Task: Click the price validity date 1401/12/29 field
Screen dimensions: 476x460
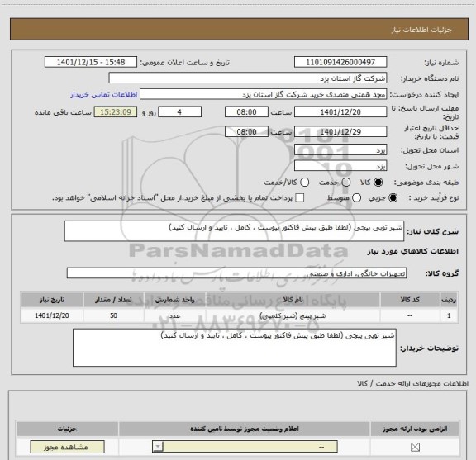Action: tap(340, 131)
